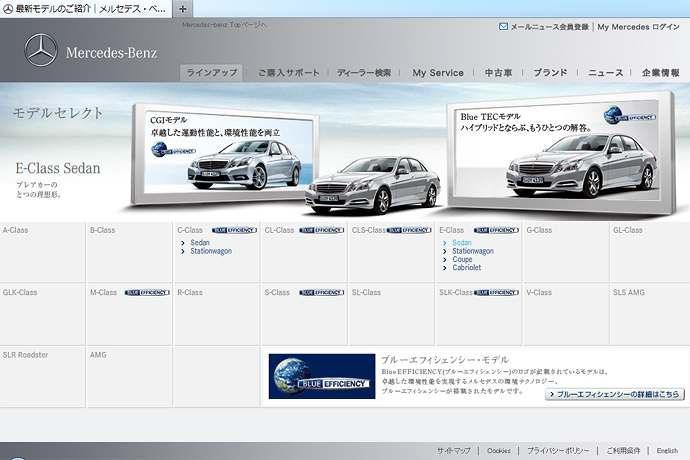Open ご利用条件 footer link
This screenshot has height=460, width=690.
(623, 451)
